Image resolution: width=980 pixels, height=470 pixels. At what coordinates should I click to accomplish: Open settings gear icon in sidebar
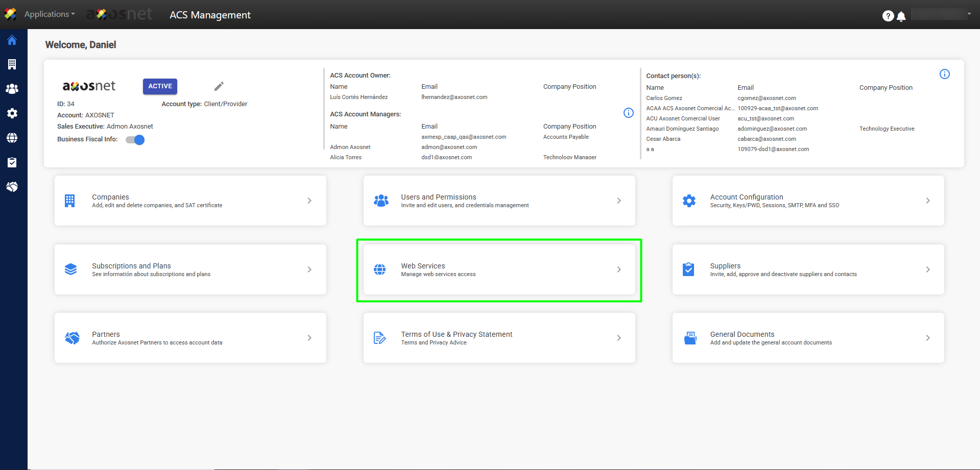(x=12, y=113)
